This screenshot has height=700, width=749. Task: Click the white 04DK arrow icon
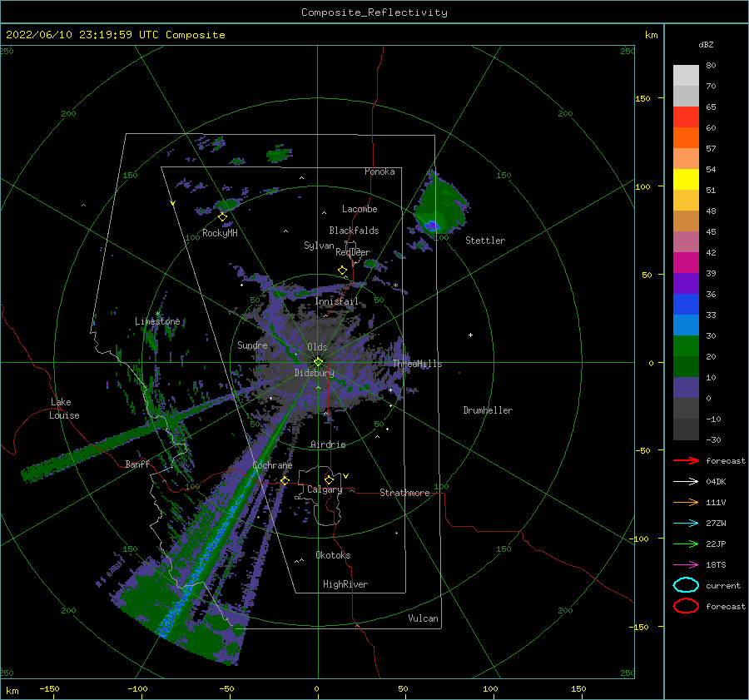tap(686, 482)
